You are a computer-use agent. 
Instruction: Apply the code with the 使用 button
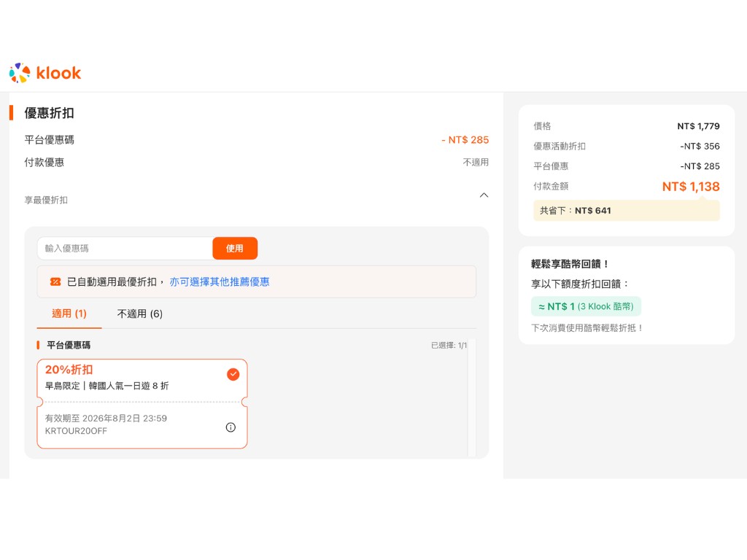[235, 248]
